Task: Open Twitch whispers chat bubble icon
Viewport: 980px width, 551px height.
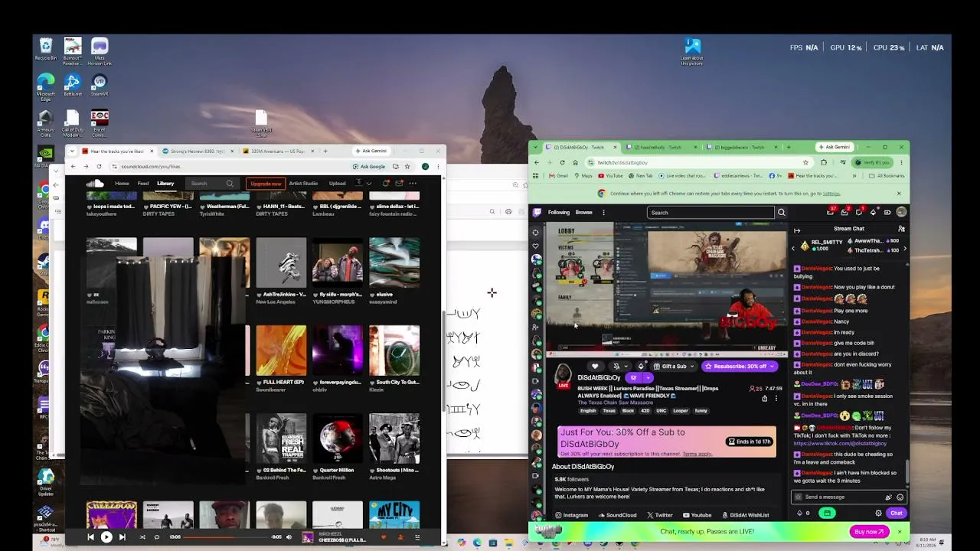Action: pyautogui.click(x=859, y=212)
